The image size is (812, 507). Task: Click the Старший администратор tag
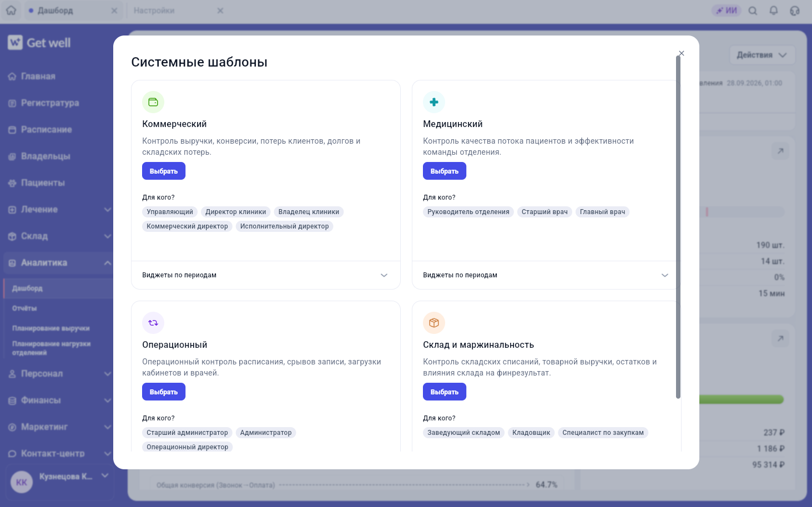click(187, 433)
